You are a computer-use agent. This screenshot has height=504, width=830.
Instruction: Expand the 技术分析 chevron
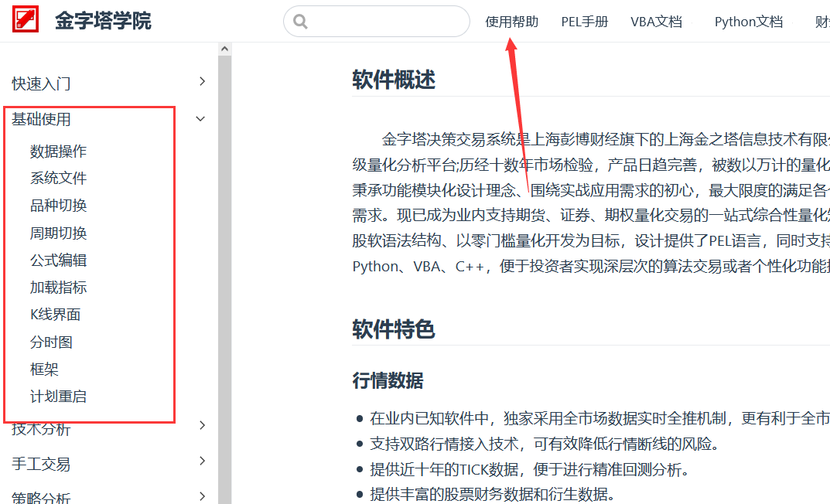point(202,425)
